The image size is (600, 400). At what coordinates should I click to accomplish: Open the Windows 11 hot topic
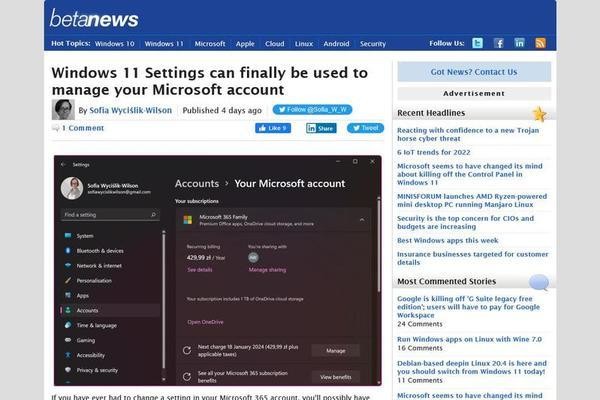tap(164, 44)
